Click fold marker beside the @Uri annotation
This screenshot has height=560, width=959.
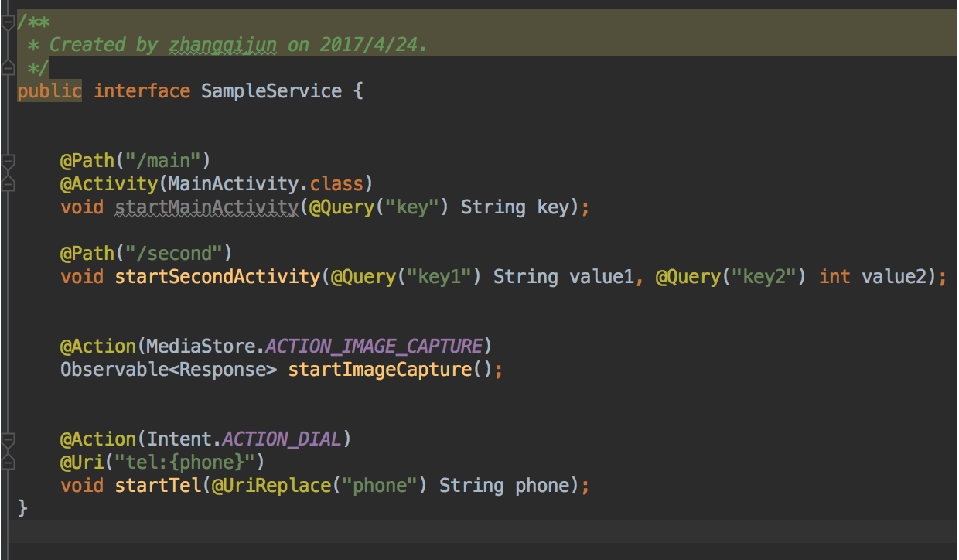click(x=8, y=463)
